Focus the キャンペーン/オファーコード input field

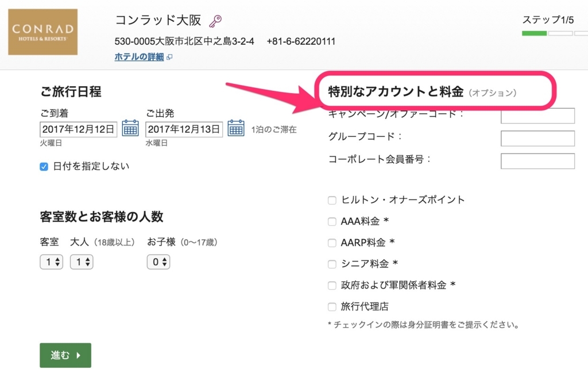(x=537, y=116)
